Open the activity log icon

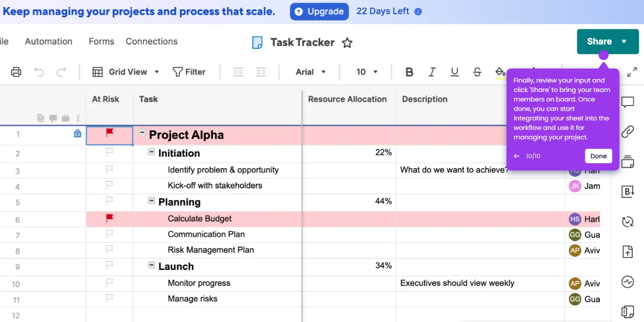tap(628, 282)
